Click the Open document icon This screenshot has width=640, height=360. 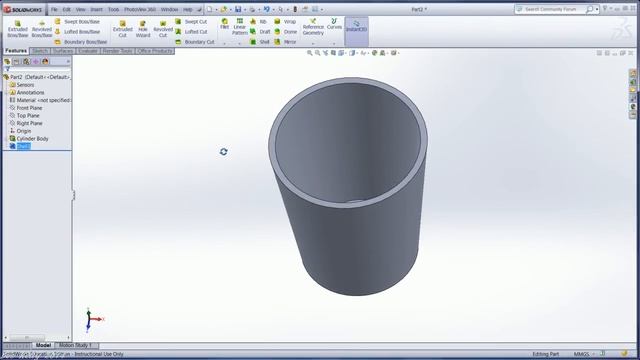coord(223,9)
